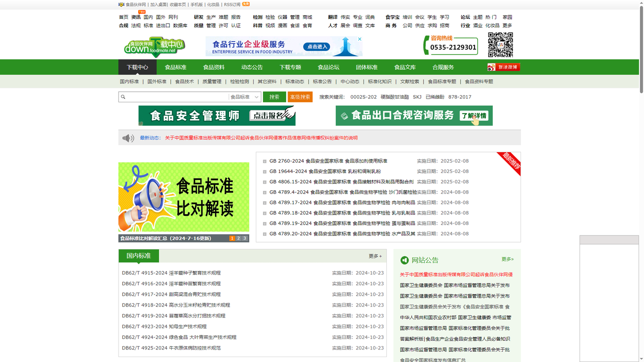Viewport: 644px width, 362px height.
Task: Open GB 19644-2024 乳粉和调制乳粉 link
Action: click(325, 172)
